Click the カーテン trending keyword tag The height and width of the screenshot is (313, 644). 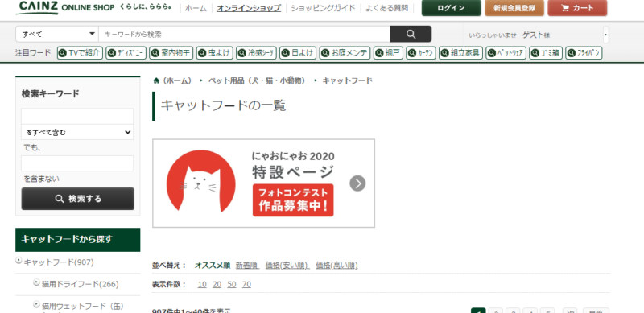(421, 53)
